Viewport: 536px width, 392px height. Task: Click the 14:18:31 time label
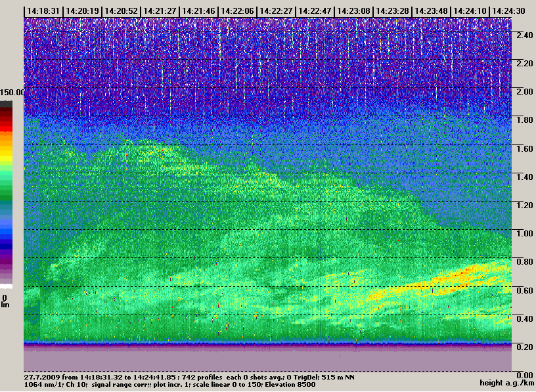click(x=43, y=11)
